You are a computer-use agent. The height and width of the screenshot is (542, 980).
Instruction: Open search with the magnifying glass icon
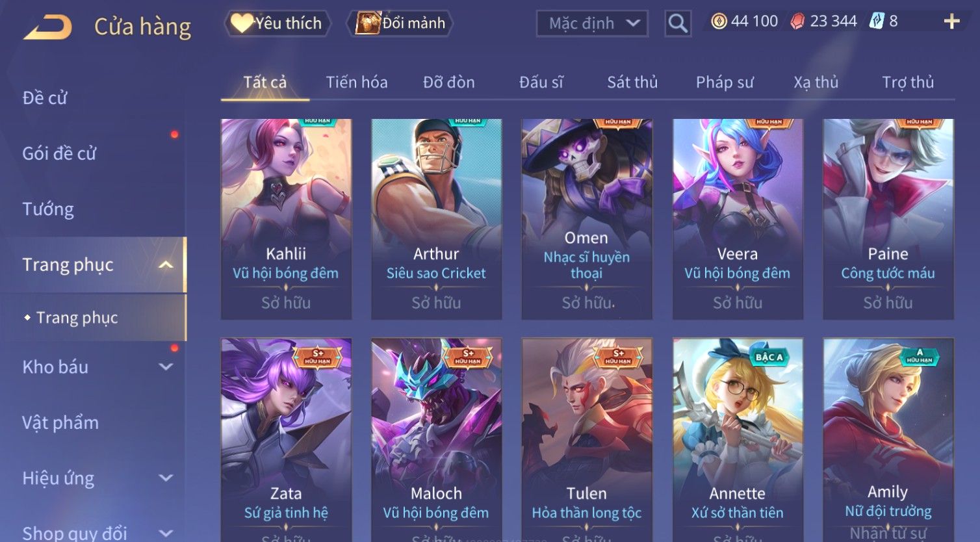coord(678,23)
